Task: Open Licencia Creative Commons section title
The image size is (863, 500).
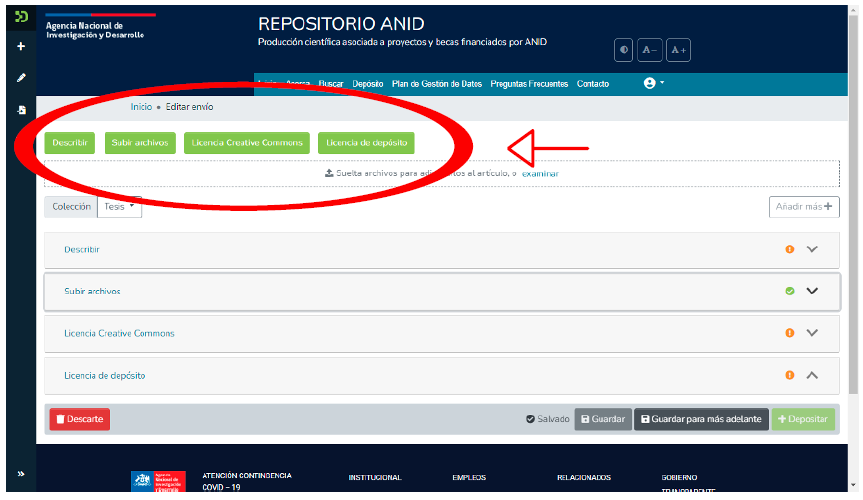Action: (x=119, y=333)
